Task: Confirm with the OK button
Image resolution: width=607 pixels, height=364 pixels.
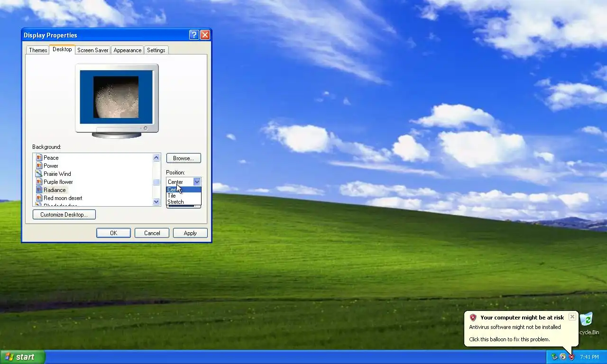Action: tap(113, 233)
